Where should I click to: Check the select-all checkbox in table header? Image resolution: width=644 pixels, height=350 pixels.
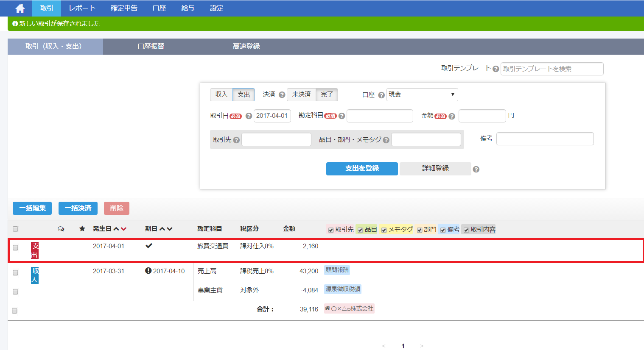pos(15,229)
